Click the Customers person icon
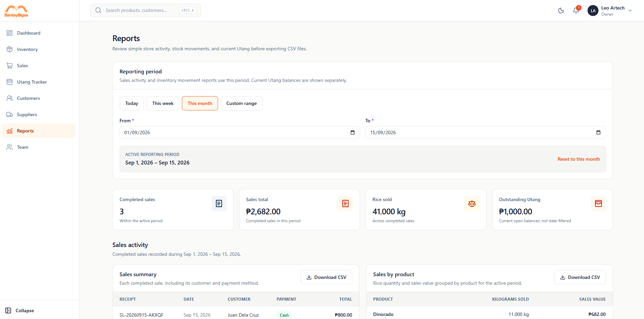 10,98
